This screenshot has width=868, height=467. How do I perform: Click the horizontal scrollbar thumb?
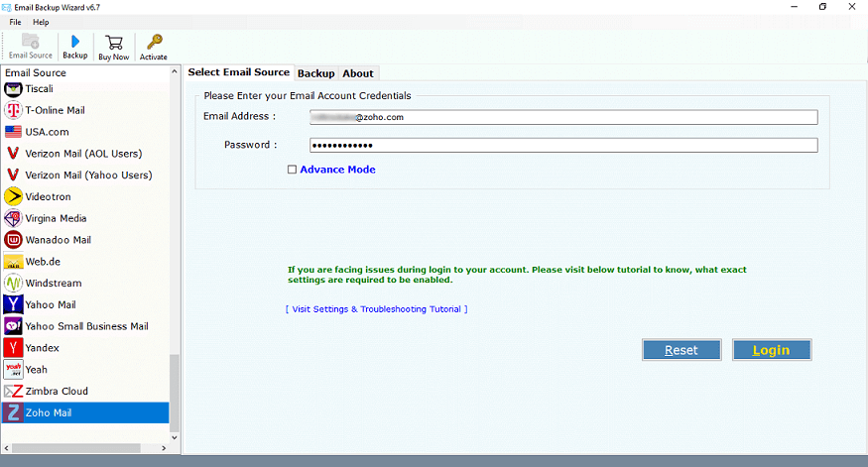pos(76,448)
